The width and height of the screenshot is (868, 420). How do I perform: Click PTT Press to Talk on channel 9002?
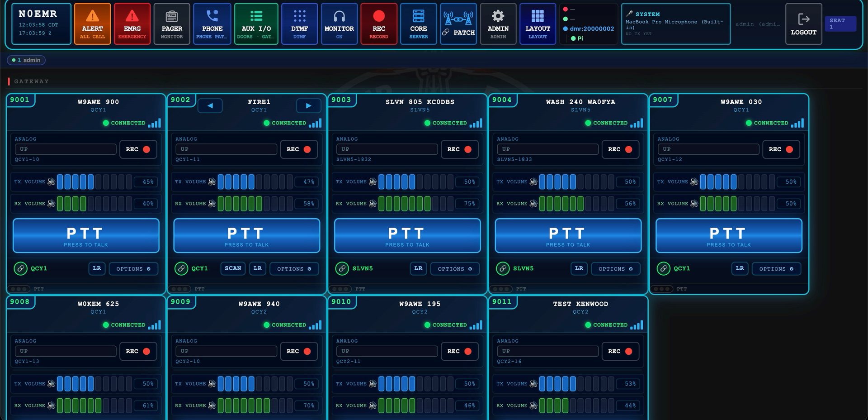point(247,236)
